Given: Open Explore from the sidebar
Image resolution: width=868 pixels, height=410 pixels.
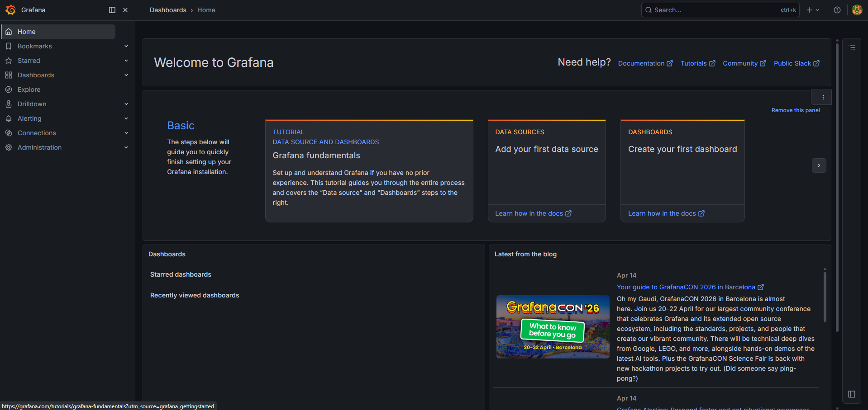Looking at the screenshot, I should (x=29, y=89).
